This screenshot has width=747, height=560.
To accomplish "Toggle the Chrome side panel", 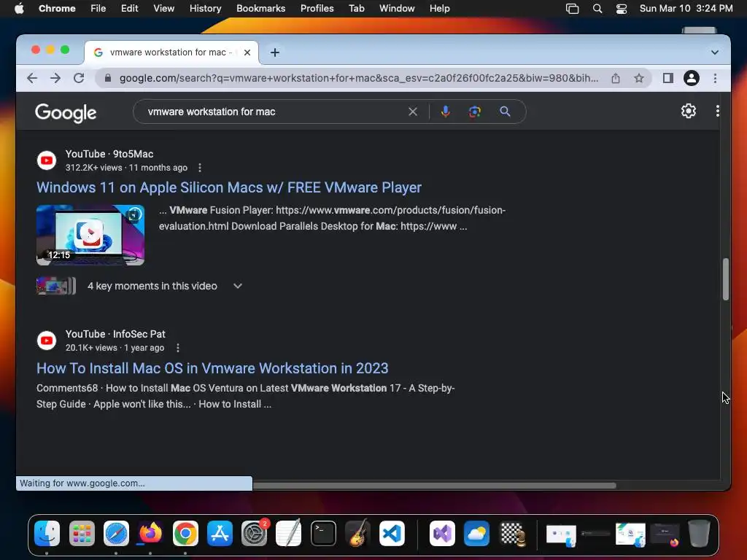I will coord(668,78).
